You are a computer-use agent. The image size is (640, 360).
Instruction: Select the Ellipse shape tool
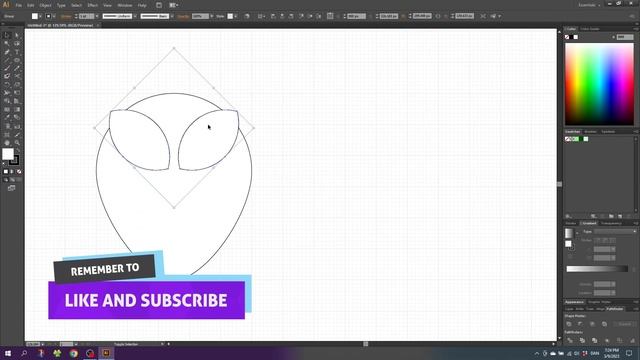[17, 60]
